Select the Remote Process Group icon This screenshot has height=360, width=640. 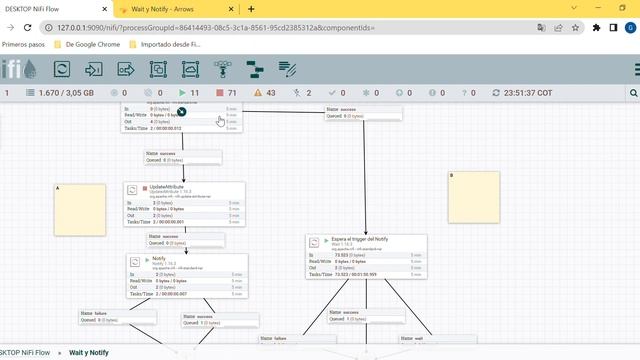[190, 69]
